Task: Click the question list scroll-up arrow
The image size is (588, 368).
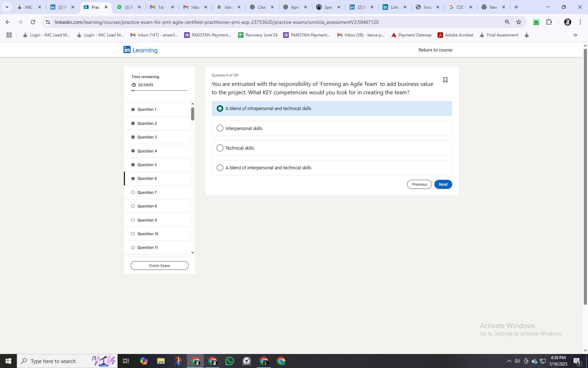Action: tap(192, 104)
